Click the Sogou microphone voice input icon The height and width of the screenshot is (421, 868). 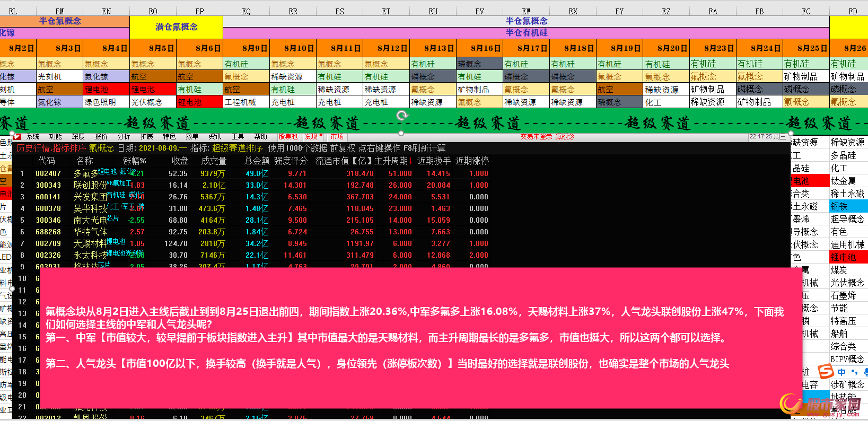tap(865, 372)
